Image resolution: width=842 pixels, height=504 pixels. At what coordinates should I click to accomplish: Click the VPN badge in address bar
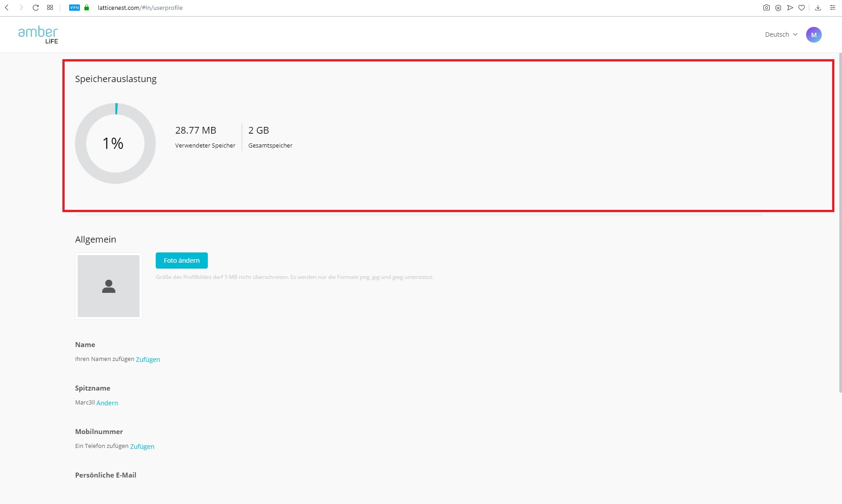tap(75, 8)
